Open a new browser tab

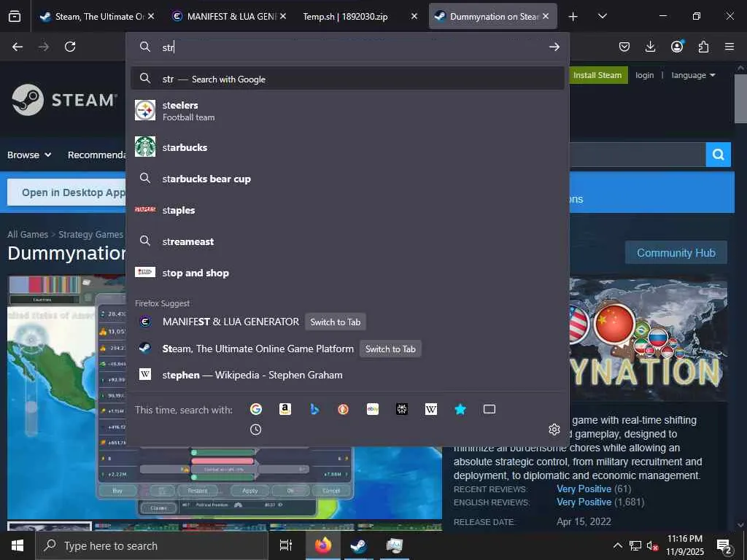point(573,16)
